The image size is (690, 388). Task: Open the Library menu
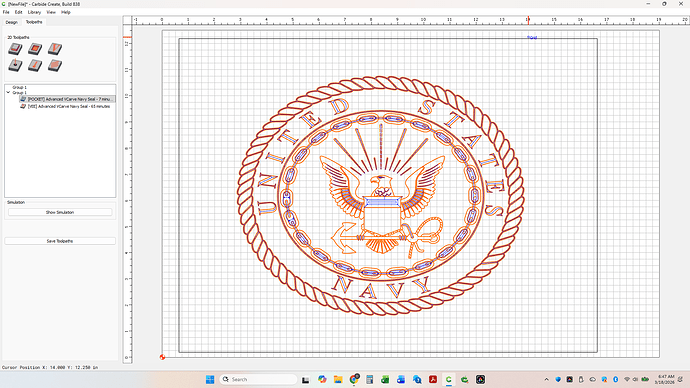coord(34,12)
